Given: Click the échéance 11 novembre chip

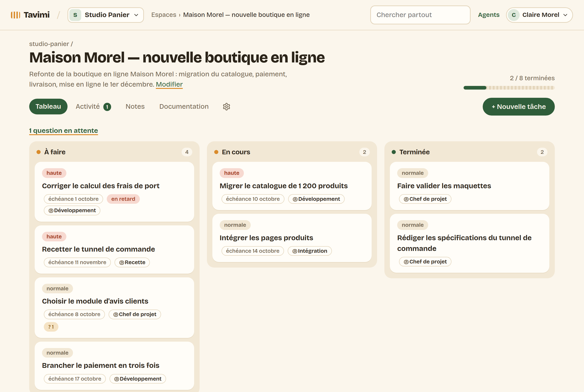Looking at the screenshot, I should [x=77, y=262].
